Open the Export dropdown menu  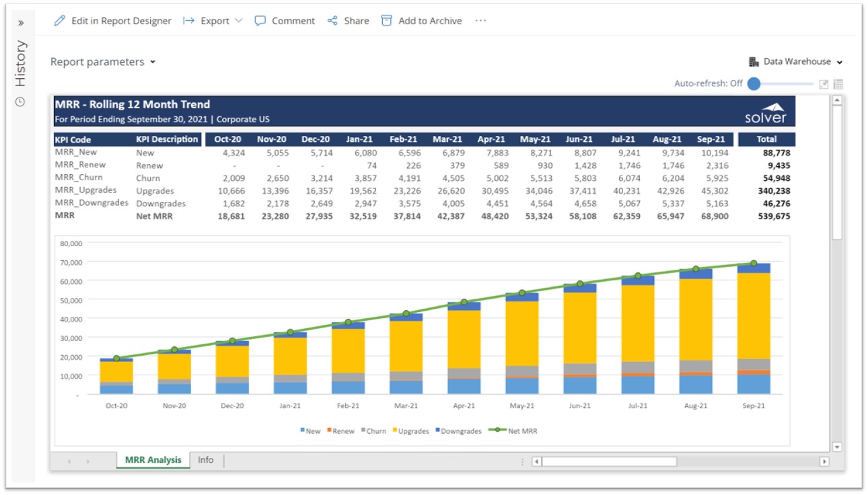click(215, 21)
